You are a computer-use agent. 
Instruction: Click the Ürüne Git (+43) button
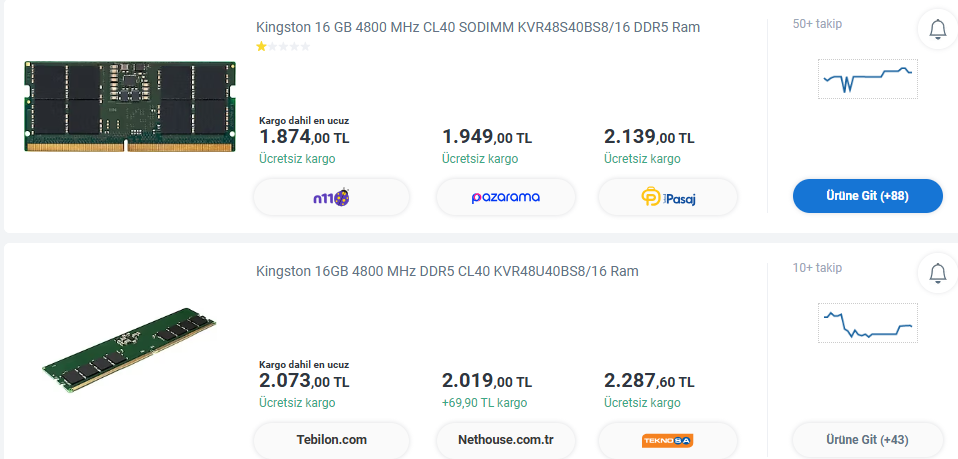(x=867, y=440)
